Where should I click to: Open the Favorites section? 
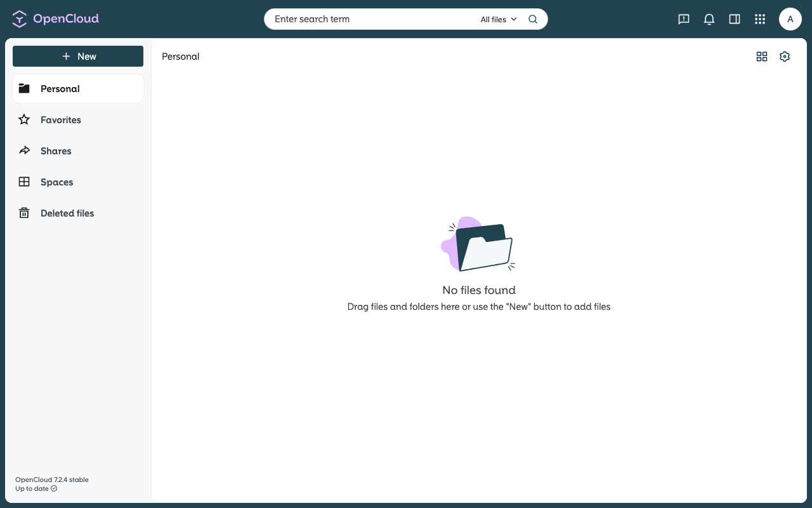(78, 120)
